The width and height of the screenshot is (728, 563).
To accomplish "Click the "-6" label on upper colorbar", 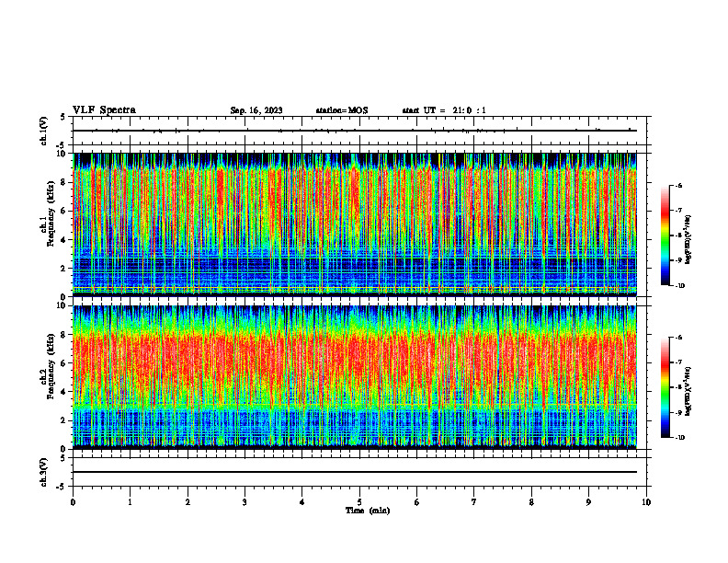I will (x=679, y=186).
